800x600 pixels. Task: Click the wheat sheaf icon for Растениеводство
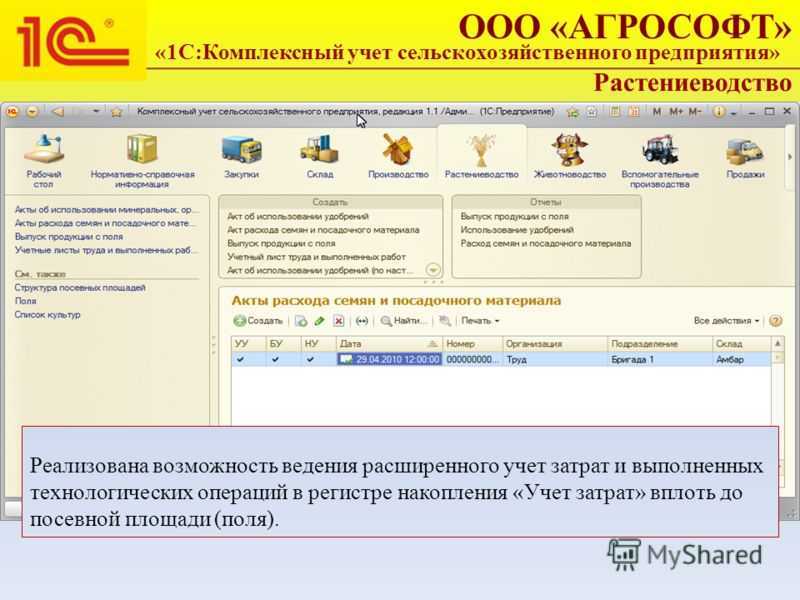[x=481, y=149]
